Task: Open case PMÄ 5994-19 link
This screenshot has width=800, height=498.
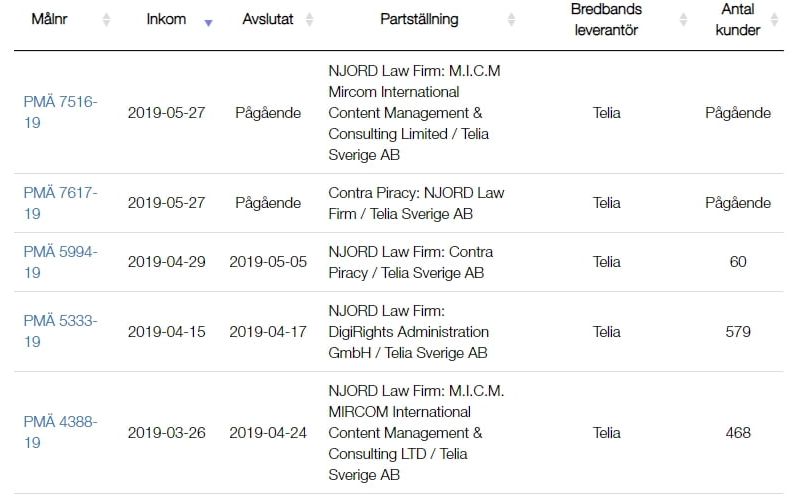Action: point(60,262)
